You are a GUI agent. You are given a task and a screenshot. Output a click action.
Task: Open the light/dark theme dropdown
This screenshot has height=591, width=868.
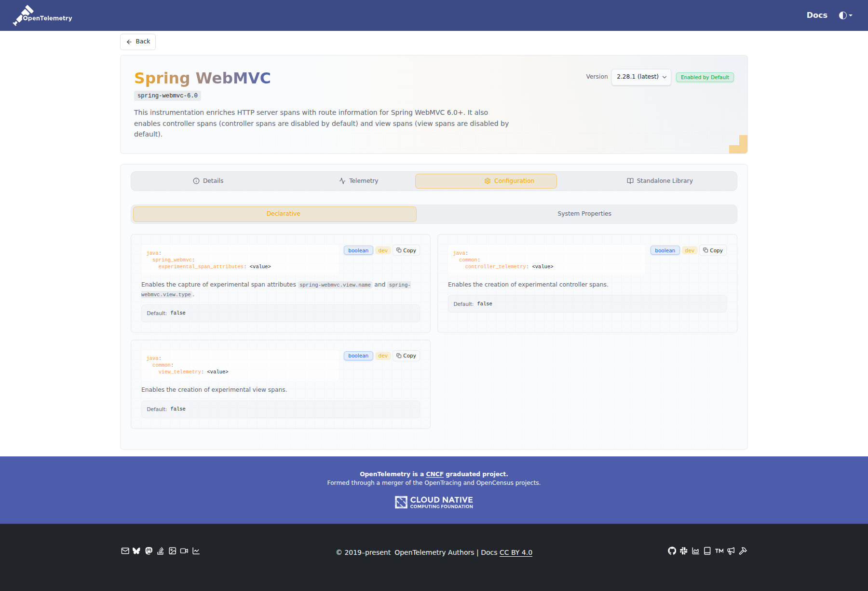(x=845, y=15)
